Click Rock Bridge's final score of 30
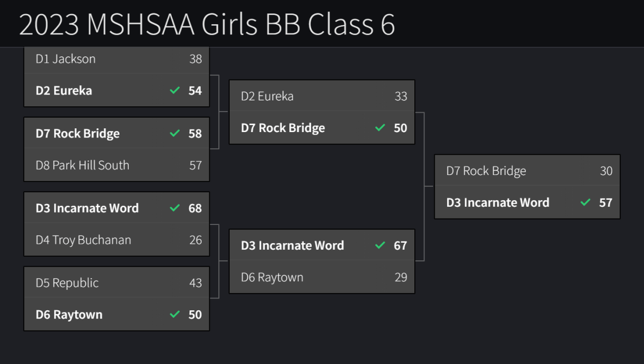Image resolution: width=644 pixels, height=364 pixels. (606, 171)
